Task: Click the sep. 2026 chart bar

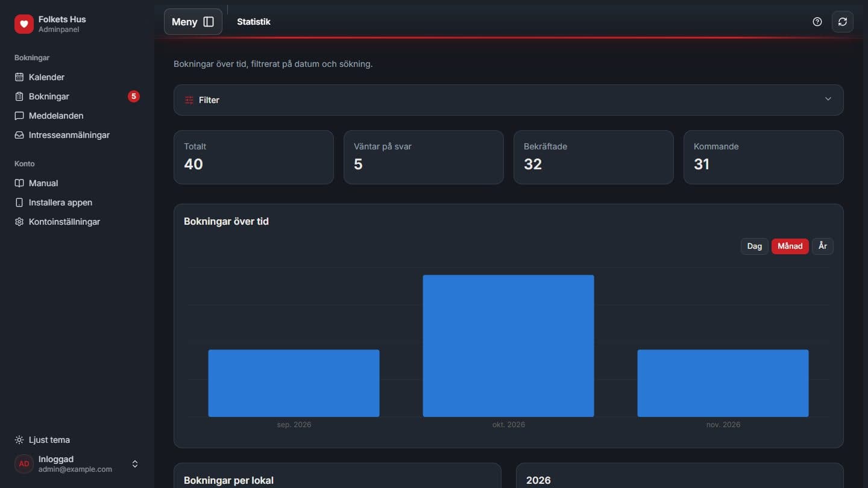Action: (294, 383)
